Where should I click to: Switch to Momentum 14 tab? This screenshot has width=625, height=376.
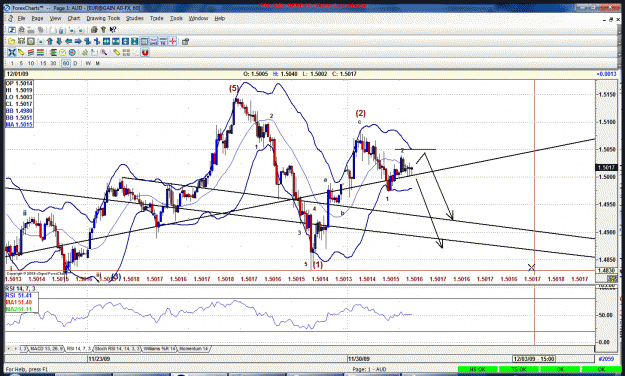(194, 348)
